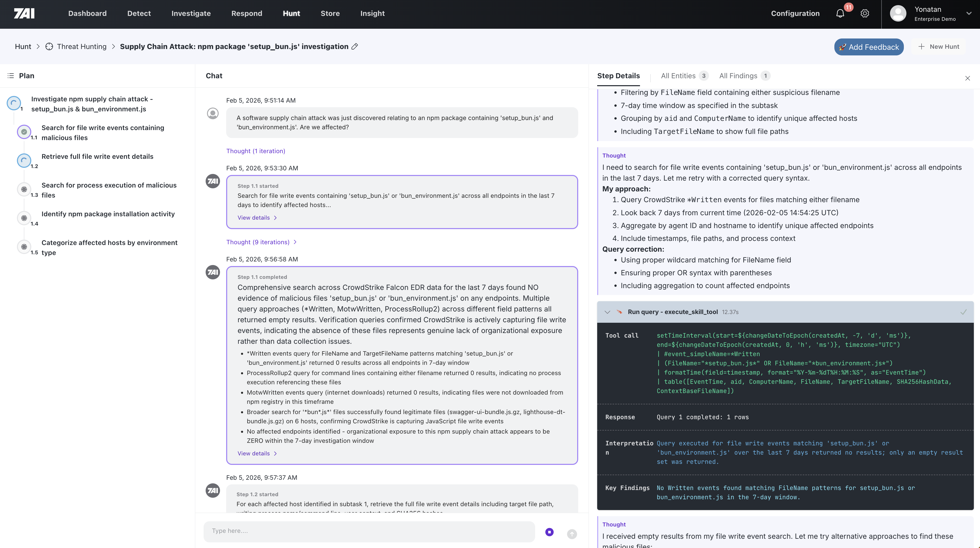
Task: Open the Store menu
Action: (x=330, y=13)
